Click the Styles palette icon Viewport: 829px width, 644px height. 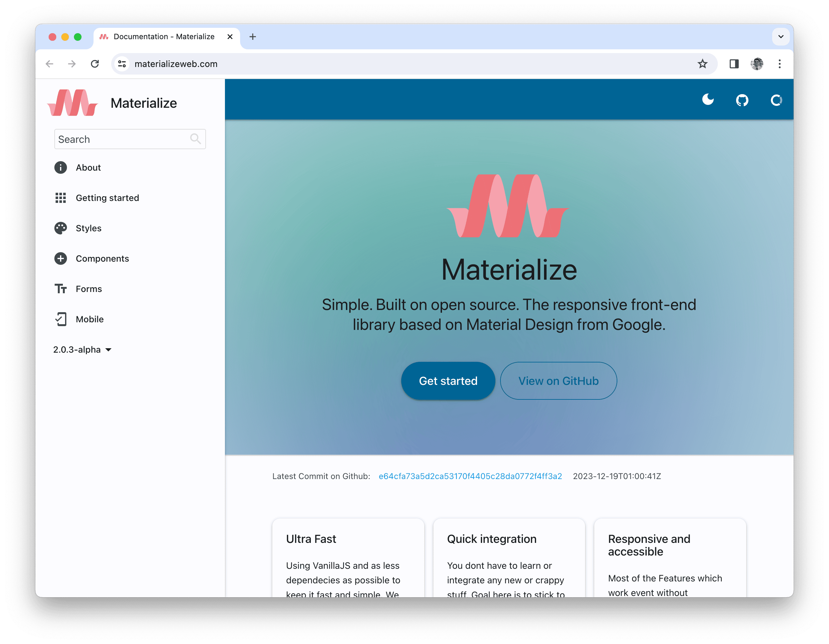pos(61,228)
